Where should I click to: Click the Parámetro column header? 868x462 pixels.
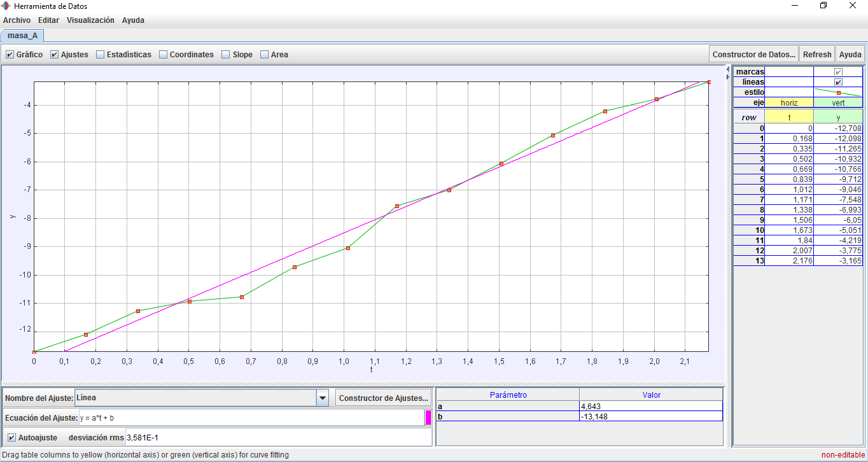click(508, 395)
